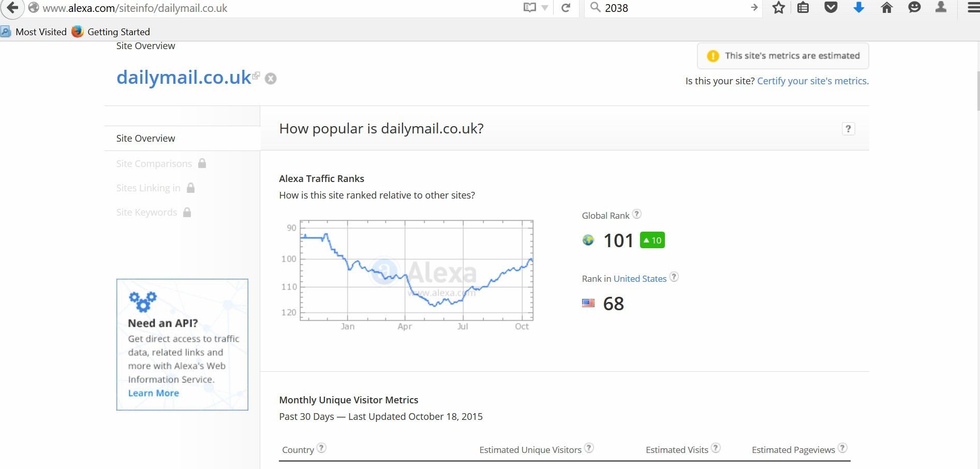This screenshot has height=469, width=980.
Task: Click the Pocket save icon
Action: click(x=830, y=8)
